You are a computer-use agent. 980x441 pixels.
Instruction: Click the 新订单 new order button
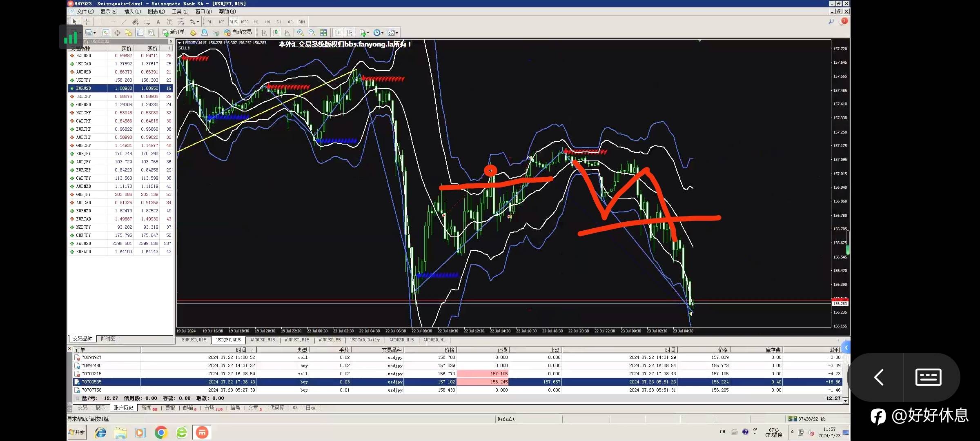174,32
